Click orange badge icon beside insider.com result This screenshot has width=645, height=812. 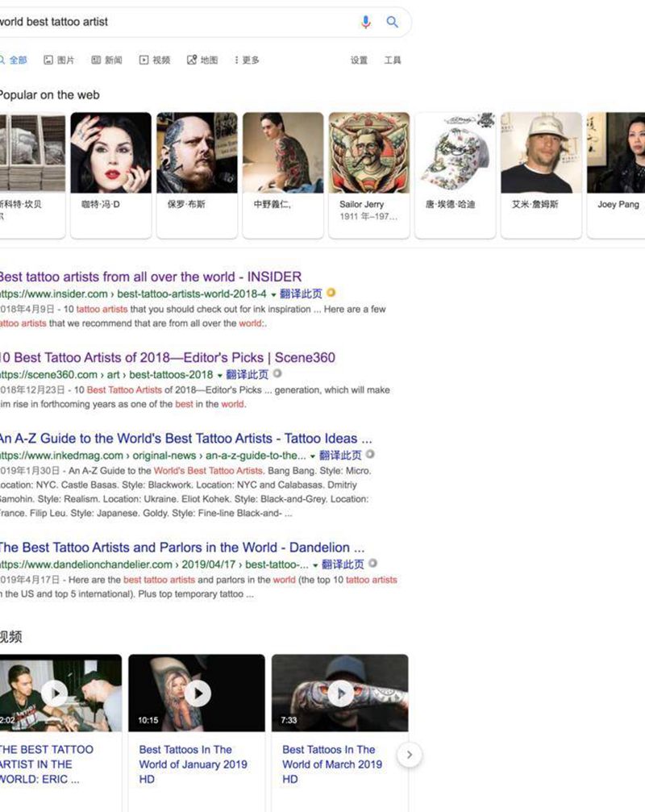click(331, 293)
